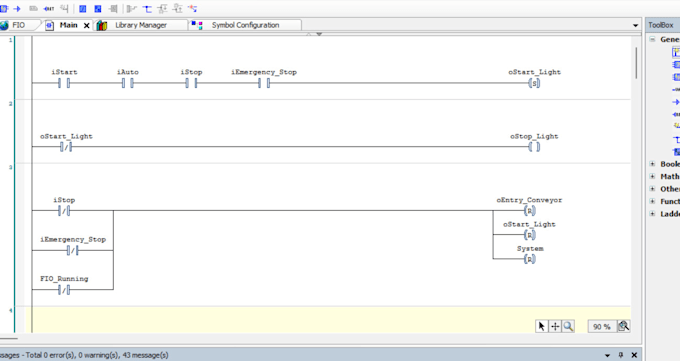Close the messages panel
The image size is (680, 361).
point(634,355)
